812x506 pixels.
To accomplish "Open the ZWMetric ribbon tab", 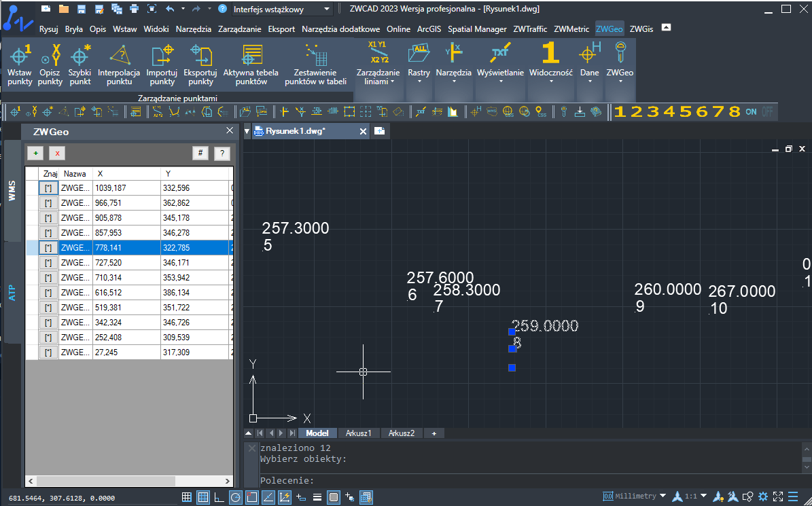I will [x=571, y=29].
